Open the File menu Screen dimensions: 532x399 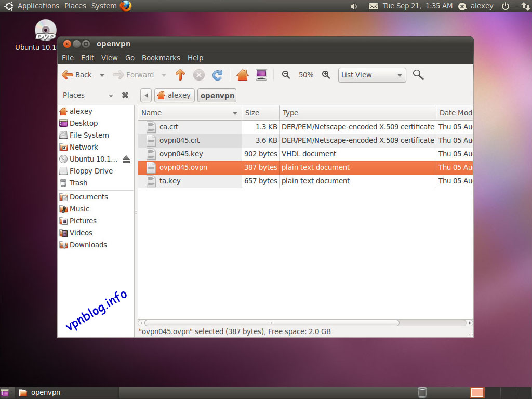[68, 58]
